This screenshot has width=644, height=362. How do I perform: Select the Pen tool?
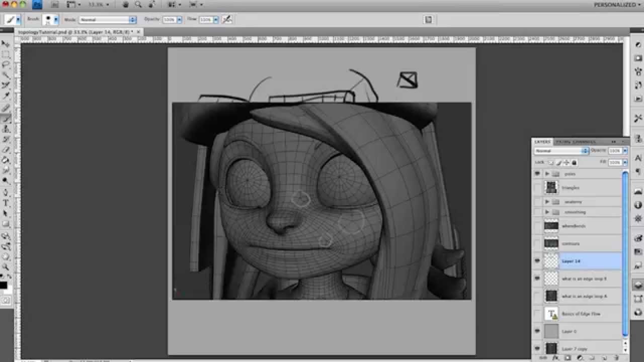pyautogui.click(x=6, y=193)
